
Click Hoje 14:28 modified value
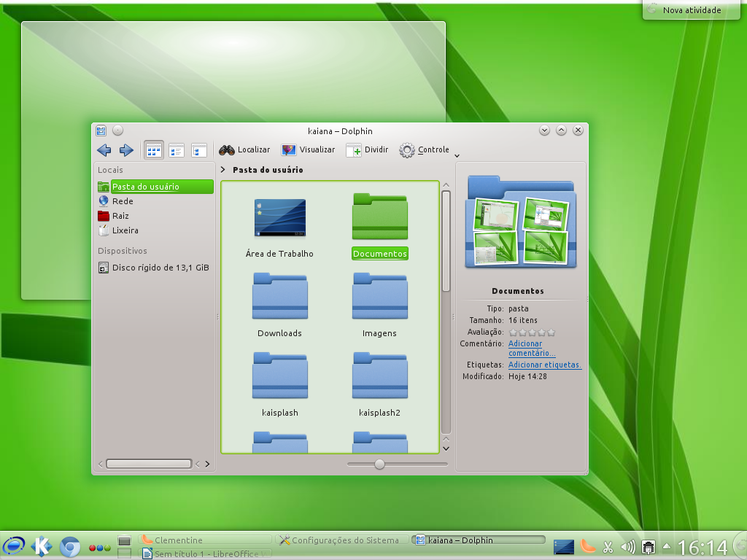(x=527, y=377)
